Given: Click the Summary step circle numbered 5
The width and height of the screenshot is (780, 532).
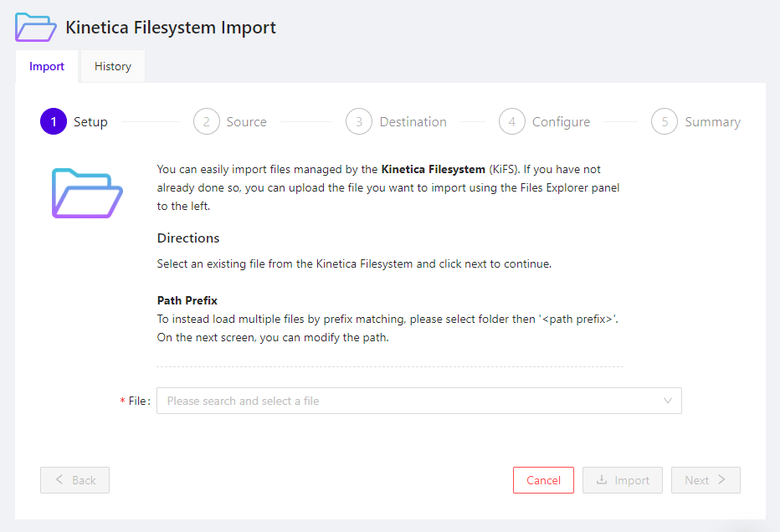Looking at the screenshot, I should click(665, 121).
